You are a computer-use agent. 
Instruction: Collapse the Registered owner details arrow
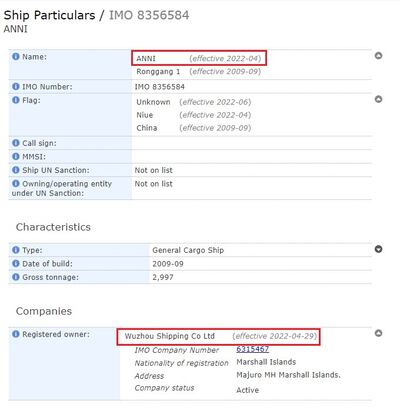(378, 333)
